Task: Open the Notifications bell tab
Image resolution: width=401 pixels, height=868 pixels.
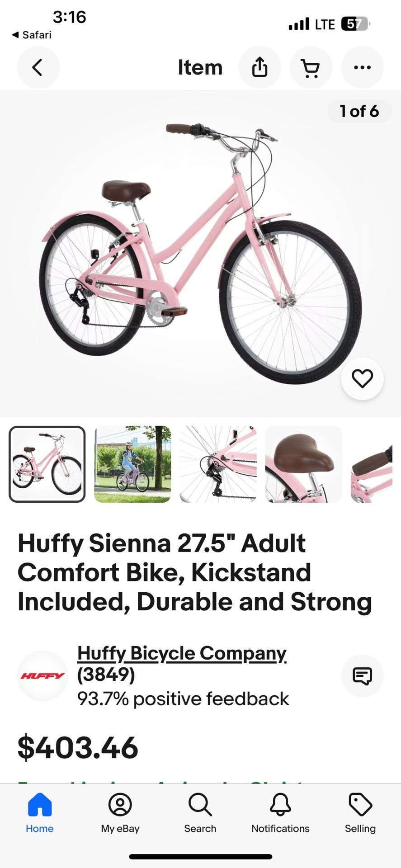Action: [280, 812]
